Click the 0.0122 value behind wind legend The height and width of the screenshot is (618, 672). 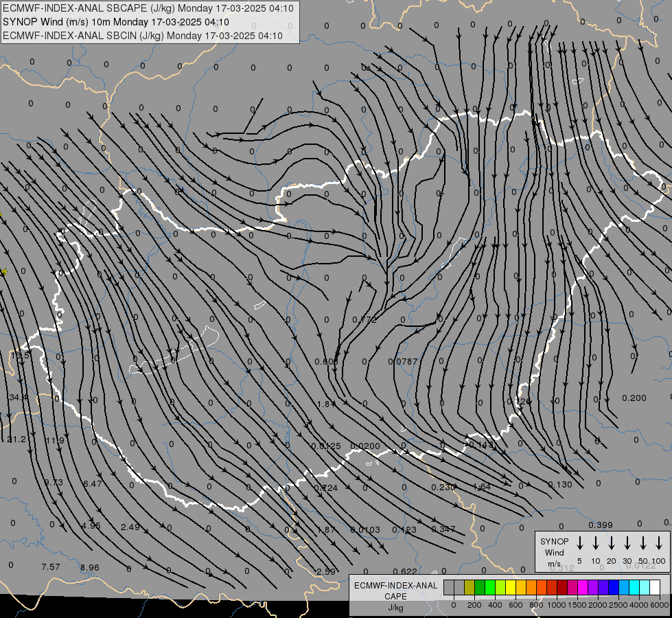tap(640, 565)
